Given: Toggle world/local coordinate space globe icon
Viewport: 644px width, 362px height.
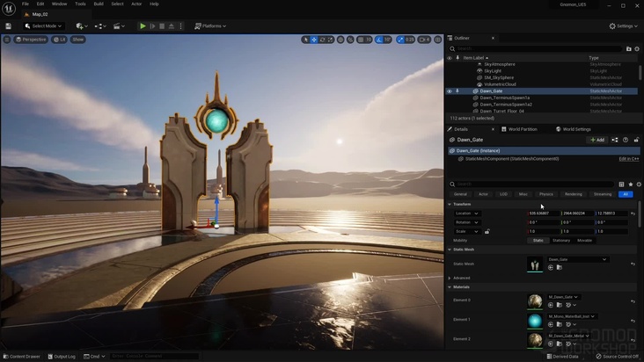Looking at the screenshot, I should coord(340,40).
